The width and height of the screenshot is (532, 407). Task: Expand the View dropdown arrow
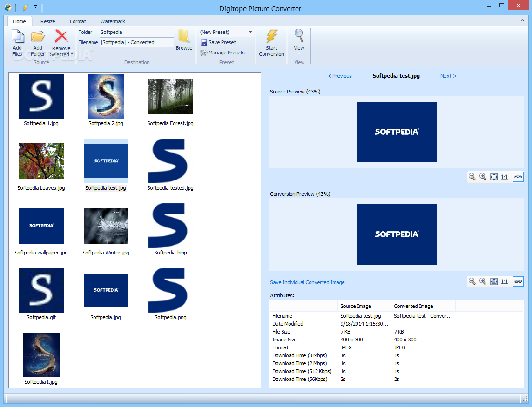pyautogui.click(x=299, y=53)
